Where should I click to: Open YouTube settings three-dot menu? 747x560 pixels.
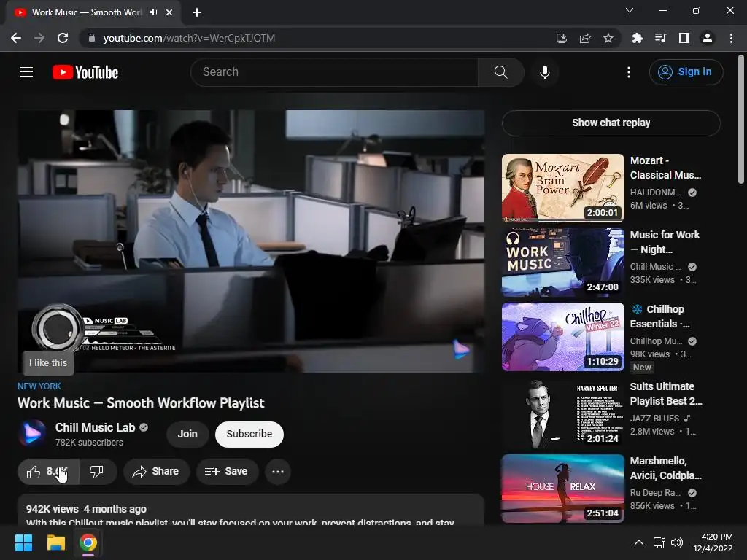629,72
